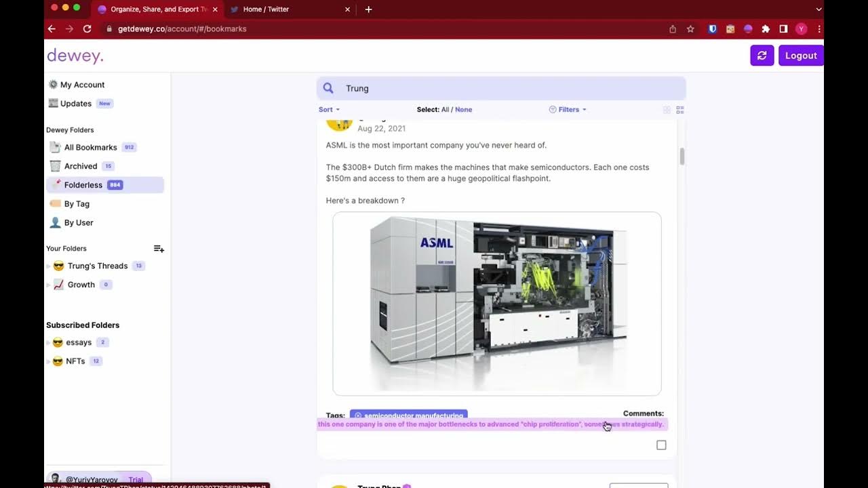This screenshot has width=868, height=488.
Task: Click the Select None link
Action: tap(464, 110)
